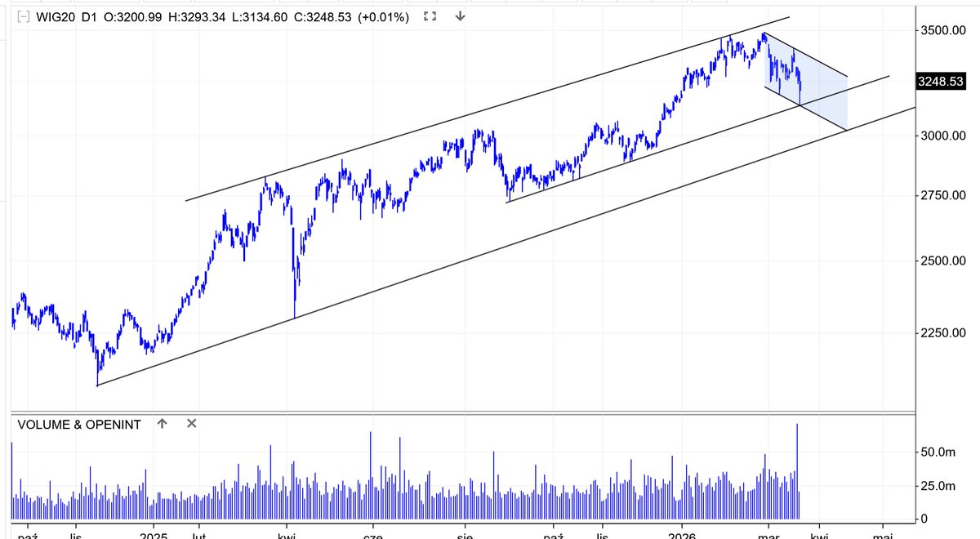This screenshot has width=980, height=539.
Task: Click the 3500.00 price axis label
Action: click(945, 30)
